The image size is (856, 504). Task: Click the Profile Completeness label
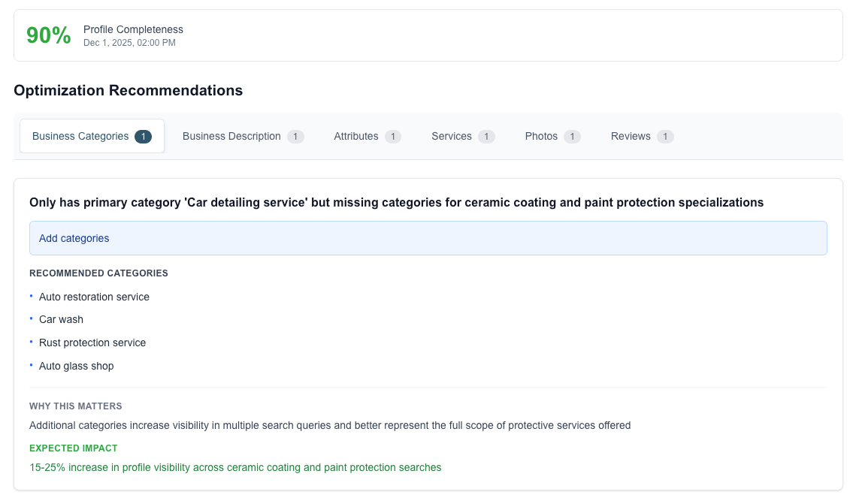133,29
